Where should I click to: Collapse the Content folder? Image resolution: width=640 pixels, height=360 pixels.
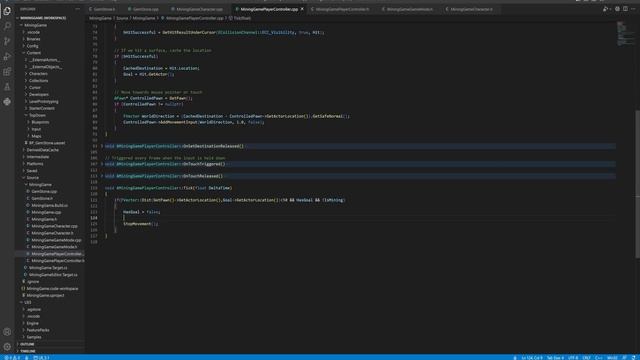(33, 53)
